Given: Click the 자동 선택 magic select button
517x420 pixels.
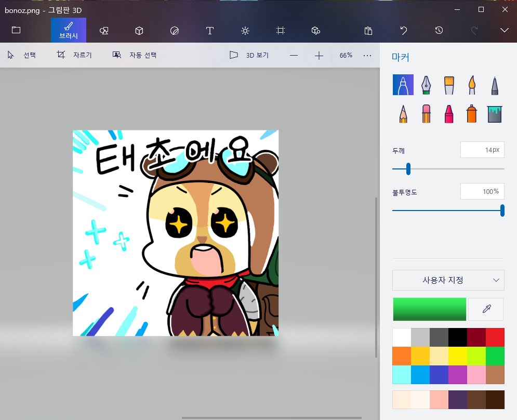Looking at the screenshot, I should pyautogui.click(x=135, y=55).
